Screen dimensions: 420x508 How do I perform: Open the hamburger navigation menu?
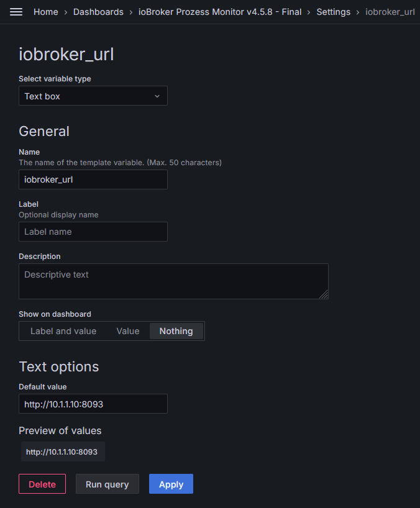[16, 12]
